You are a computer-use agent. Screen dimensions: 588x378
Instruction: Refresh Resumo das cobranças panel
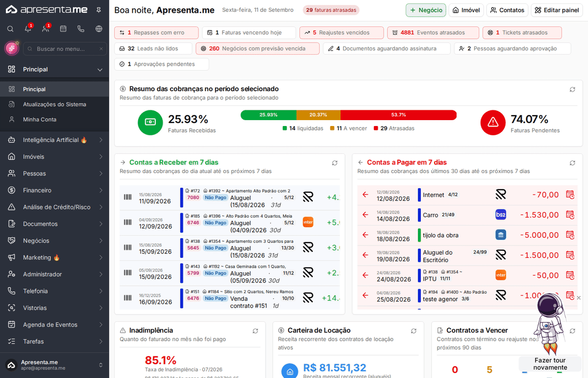coord(572,89)
